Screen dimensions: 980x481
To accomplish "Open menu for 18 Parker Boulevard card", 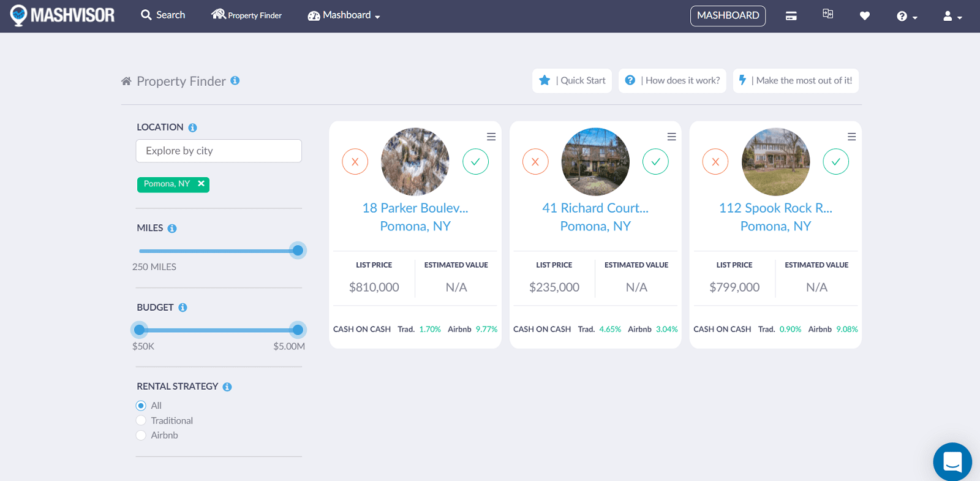I will point(491,137).
